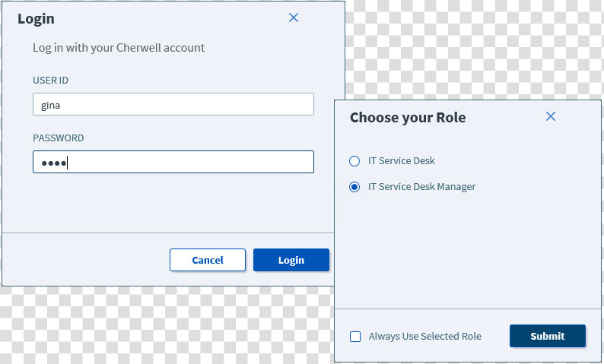Viewport: 604px width, 364px height.
Task: Click the PASSWORD input field
Action: coord(173,162)
